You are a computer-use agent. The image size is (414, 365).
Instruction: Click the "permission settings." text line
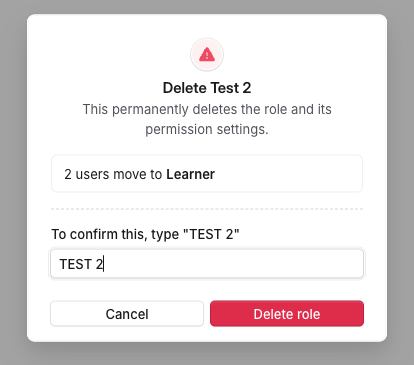(x=207, y=129)
